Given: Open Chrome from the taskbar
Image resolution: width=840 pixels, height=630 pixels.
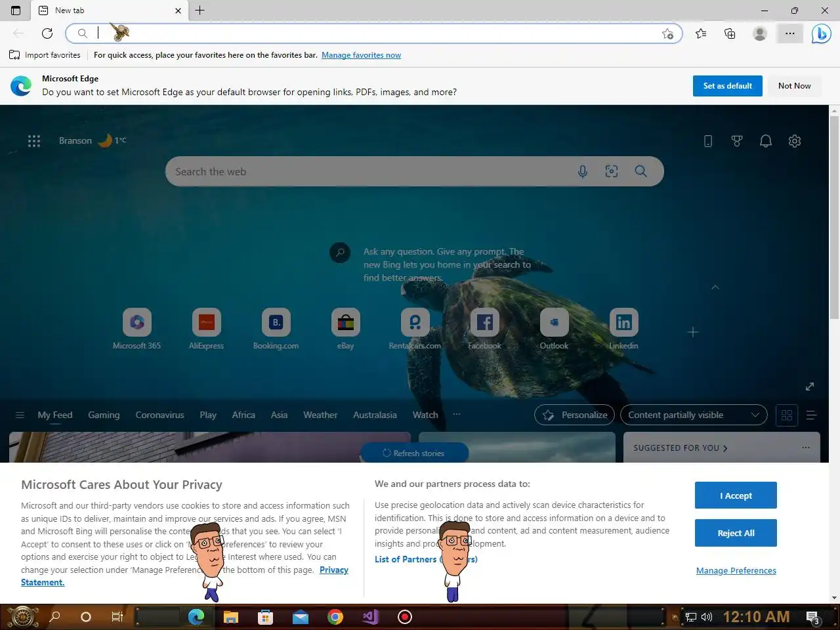Looking at the screenshot, I should (335, 617).
